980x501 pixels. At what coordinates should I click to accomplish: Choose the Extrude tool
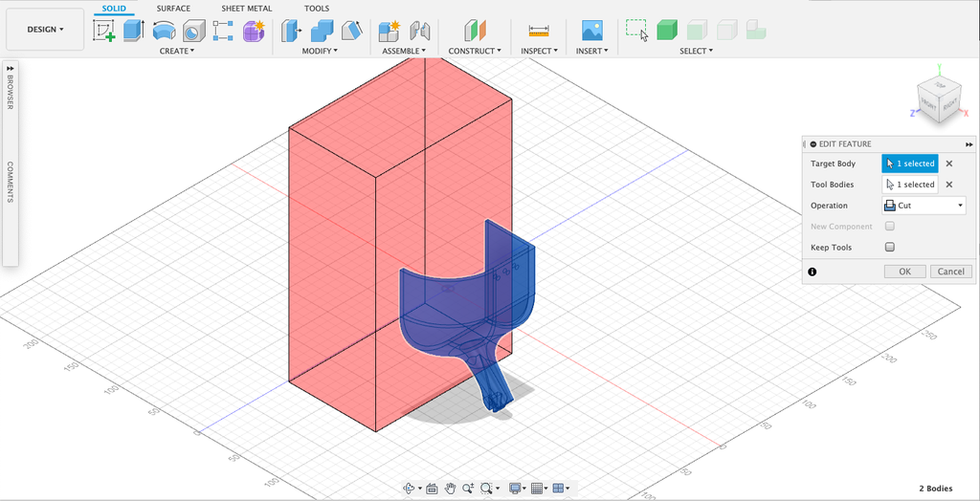click(x=133, y=31)
